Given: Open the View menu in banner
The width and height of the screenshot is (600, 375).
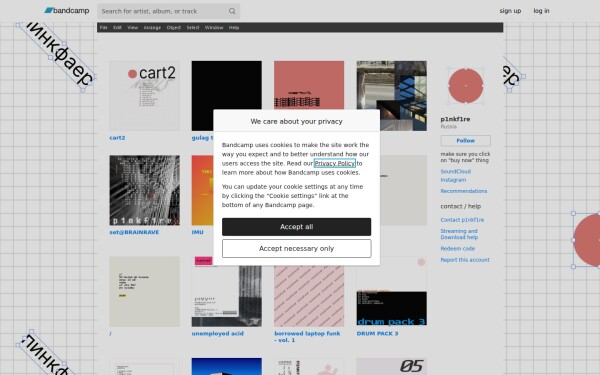Looking at the screenshot, I should click(133, 28).
